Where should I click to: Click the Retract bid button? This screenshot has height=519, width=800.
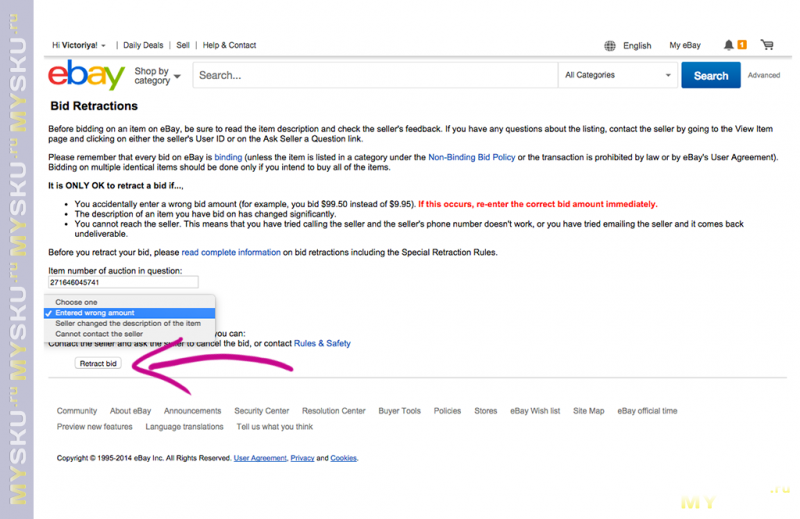(x=98, y=363)
